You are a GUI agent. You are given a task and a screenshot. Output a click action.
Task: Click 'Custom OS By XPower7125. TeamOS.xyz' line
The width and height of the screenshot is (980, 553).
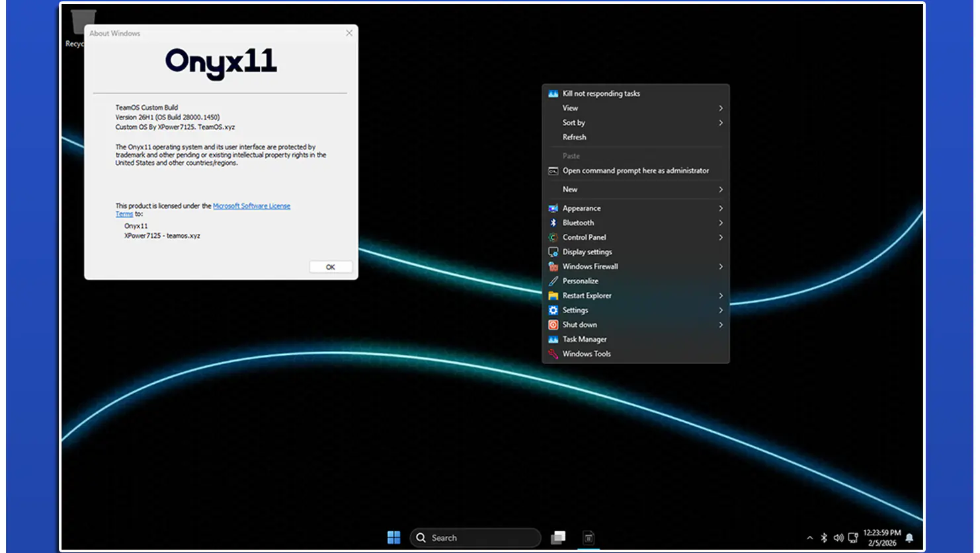point(175,127)
